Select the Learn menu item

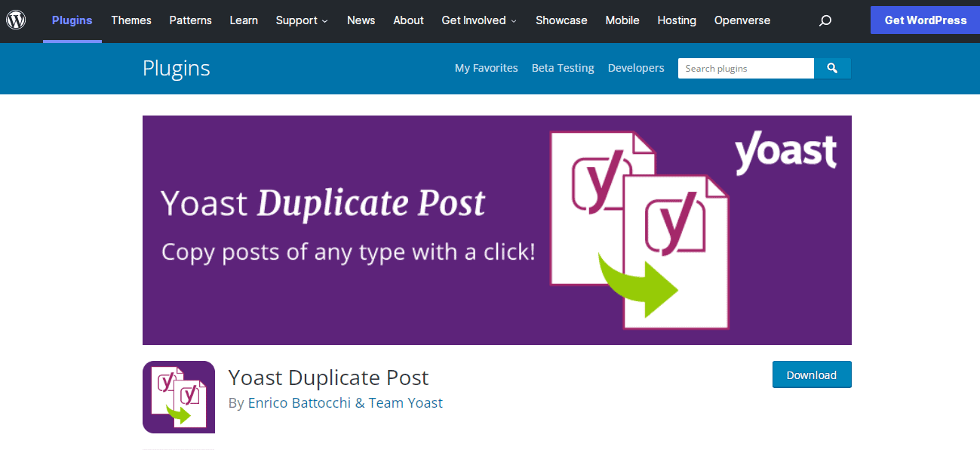[244, 20]
